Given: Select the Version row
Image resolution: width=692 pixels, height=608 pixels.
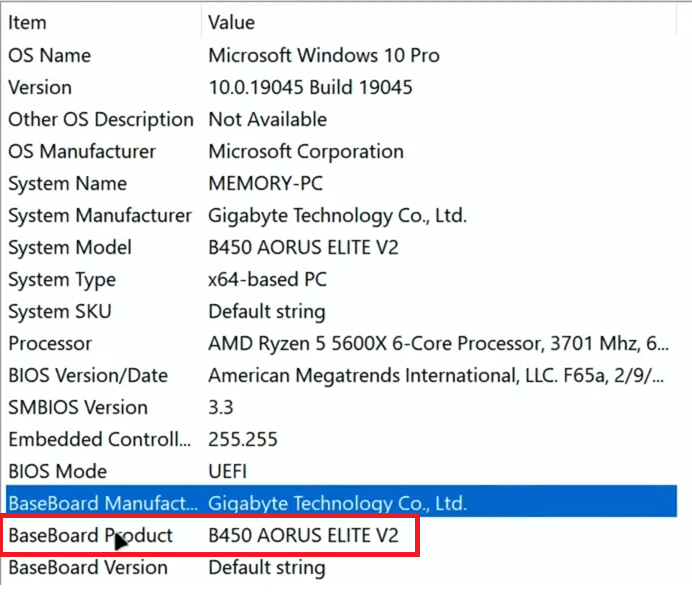Looking at the screenshot, I should coord(39,87).
